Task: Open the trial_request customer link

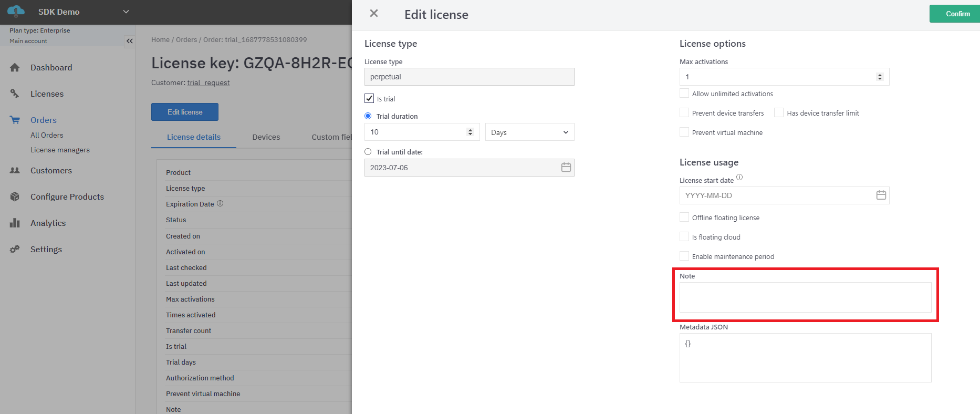Action: point(208,83)
